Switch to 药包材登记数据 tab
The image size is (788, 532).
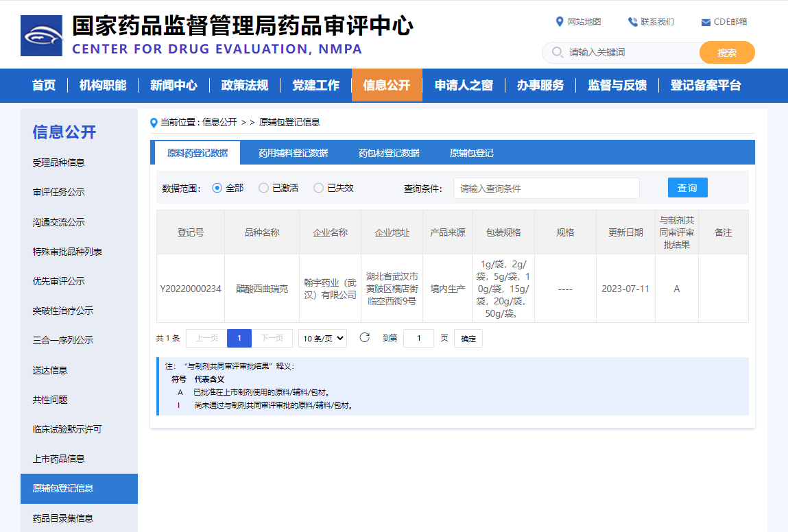tap(389, 153)
